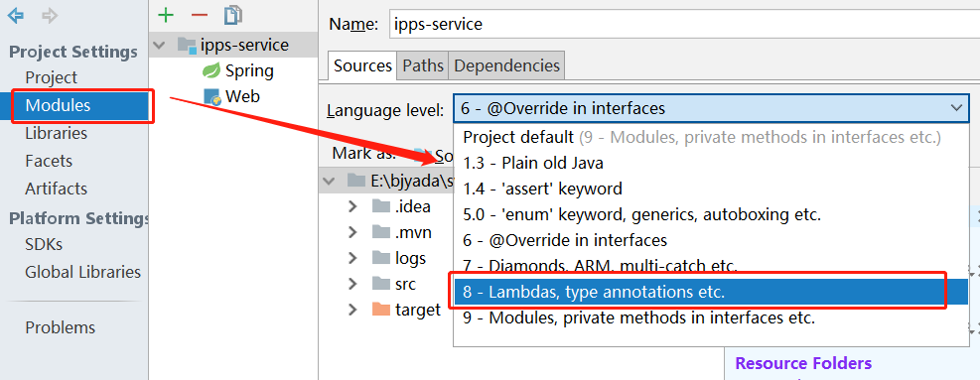Choose 1.4 - 'assert' keyword level
Screen dimensions: 980x380
coord(711,189)
